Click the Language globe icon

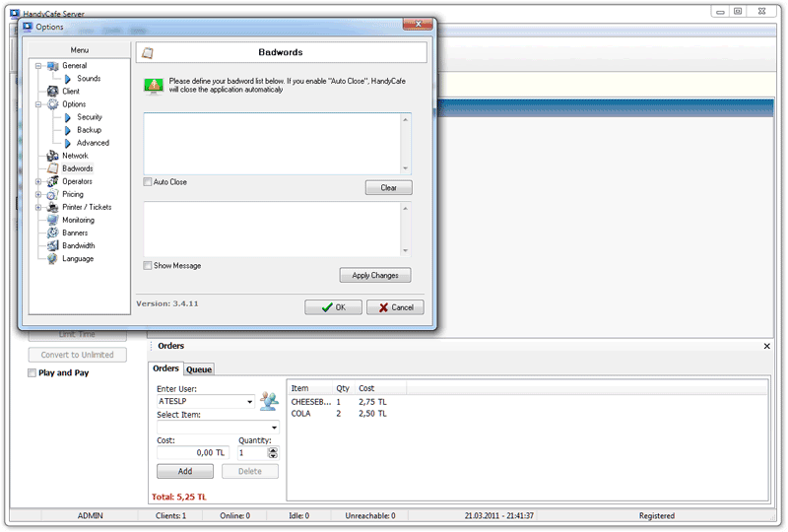[53, 258]
